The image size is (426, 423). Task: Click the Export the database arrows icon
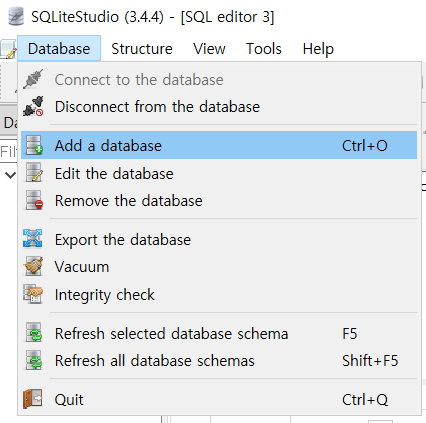point(33,238)
